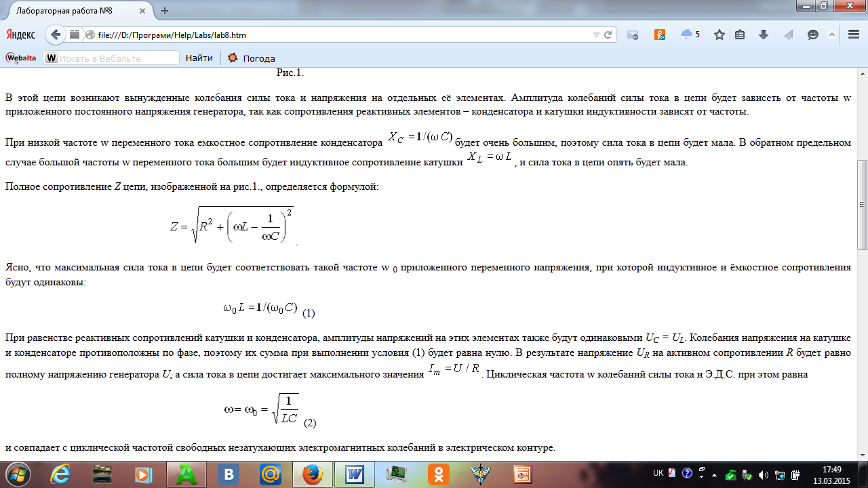The image size is (868, 488).
Task: Click the Webalta logo on the bookmarks toolbar
Action: tap(21, 58)
